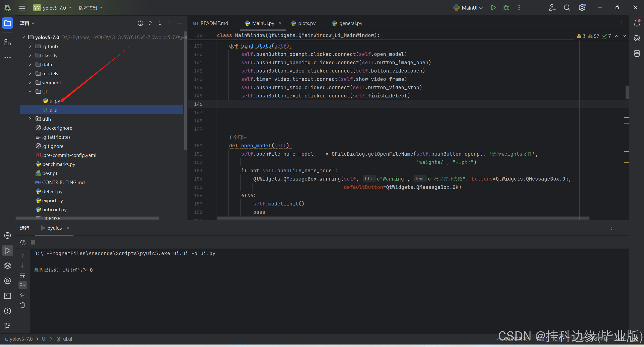Open IDE settings gear
The width and height of the screenshot is (644, 347).
(582, 8)
